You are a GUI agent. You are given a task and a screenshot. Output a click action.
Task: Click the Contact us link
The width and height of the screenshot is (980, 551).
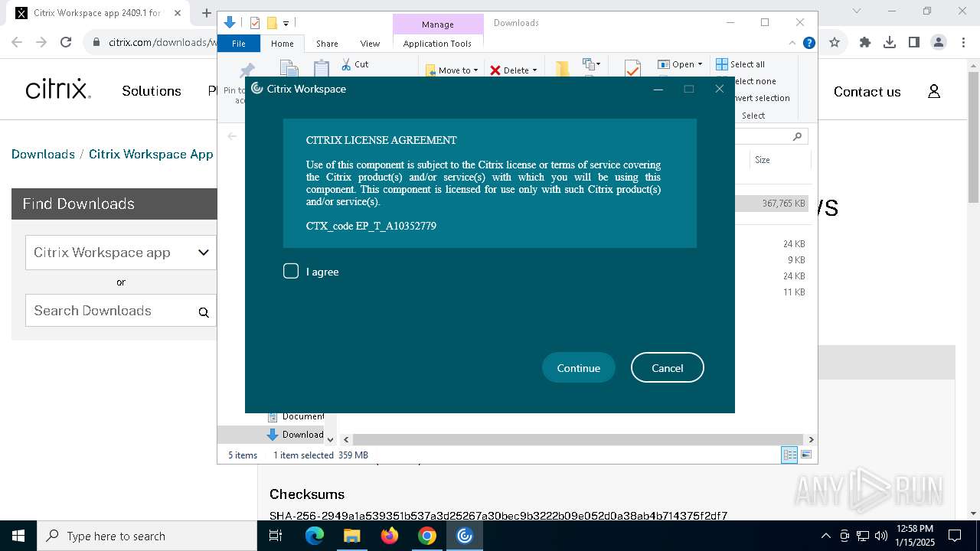click(867, 91)
